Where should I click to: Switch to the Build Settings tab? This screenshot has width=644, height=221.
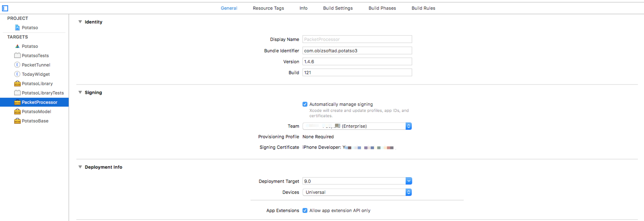coord(338,8)
